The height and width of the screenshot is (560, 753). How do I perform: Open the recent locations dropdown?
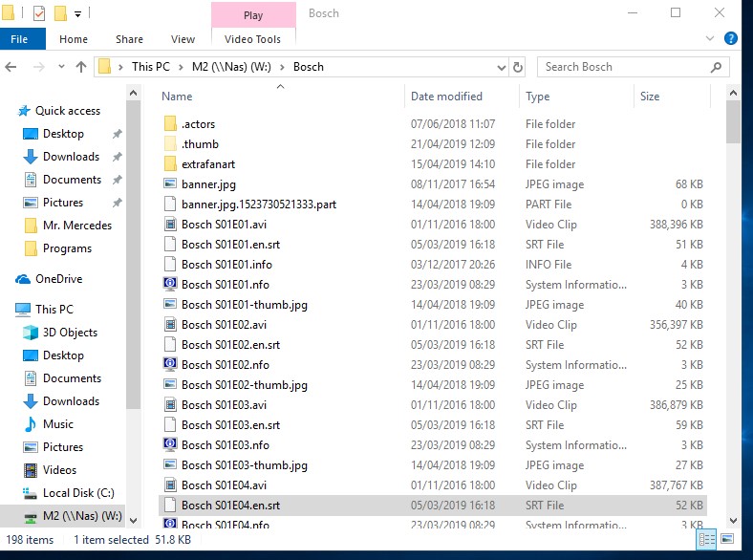click(x=61, y=67)
